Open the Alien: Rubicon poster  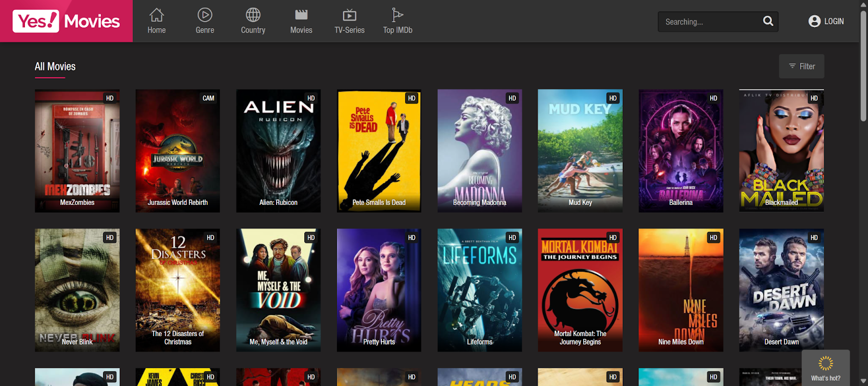[278, 151]
